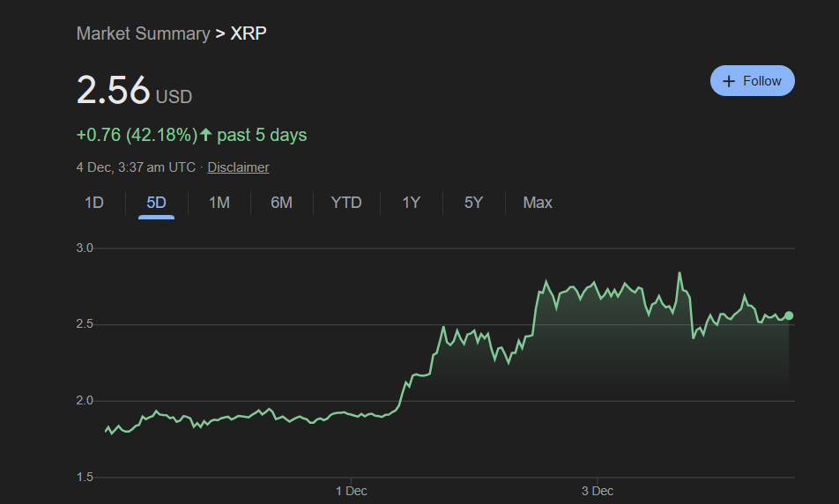Open the YTD chart view
839x504 pixels.
click(x=346, y=203)
